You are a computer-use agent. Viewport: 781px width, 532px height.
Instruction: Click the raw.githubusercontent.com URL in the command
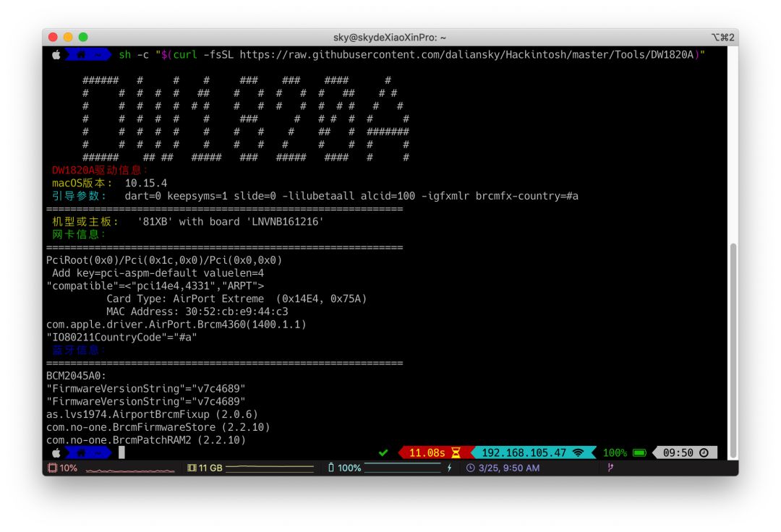466,55
